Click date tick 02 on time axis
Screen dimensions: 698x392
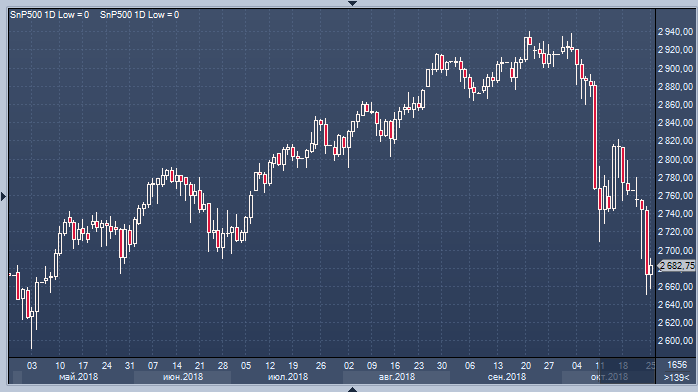pos(349,366)
